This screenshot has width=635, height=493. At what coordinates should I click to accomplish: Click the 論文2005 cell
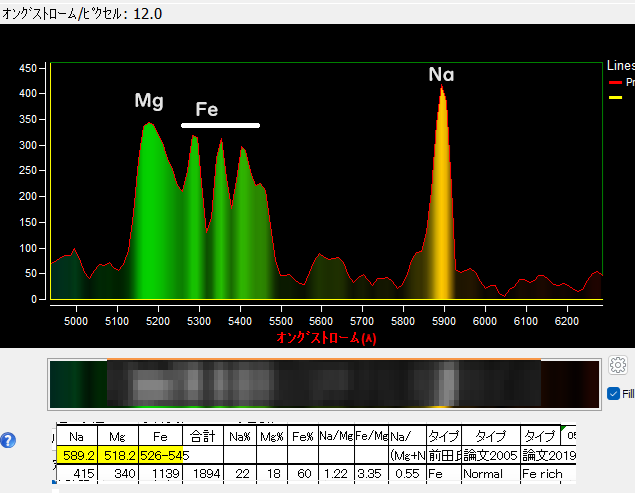[490, 455]
